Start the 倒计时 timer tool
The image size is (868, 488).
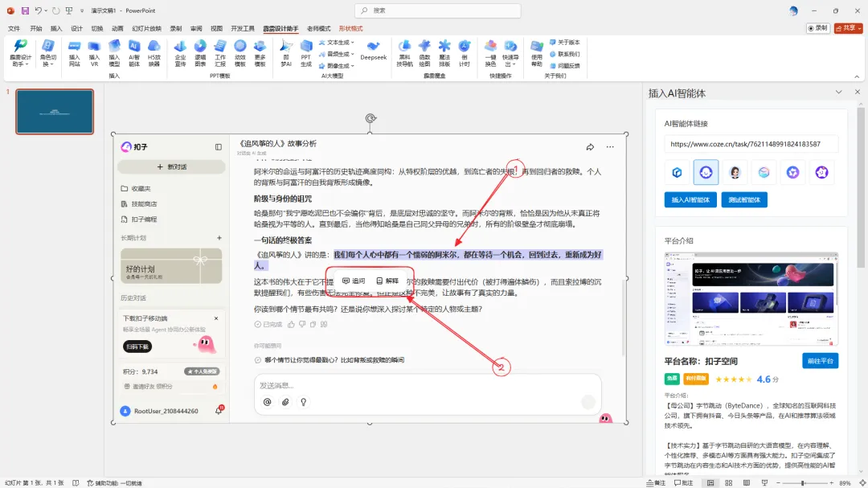465,53
